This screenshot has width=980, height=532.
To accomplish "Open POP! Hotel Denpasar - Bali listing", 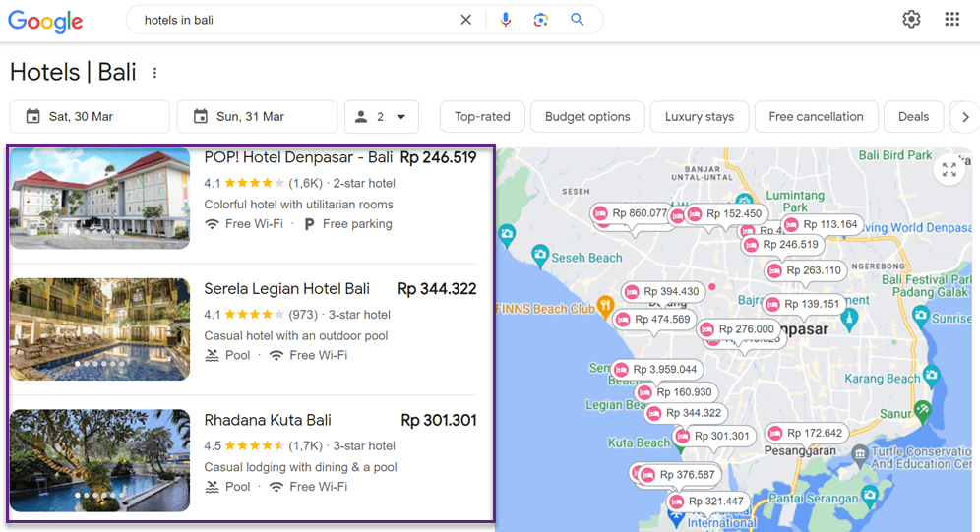I will 298,158.
